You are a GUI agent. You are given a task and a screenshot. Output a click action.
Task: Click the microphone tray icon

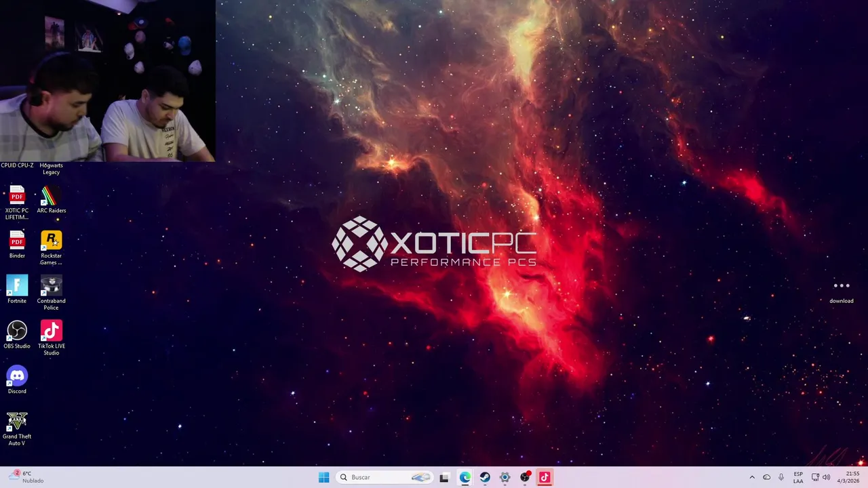click(x=781, y=477)
